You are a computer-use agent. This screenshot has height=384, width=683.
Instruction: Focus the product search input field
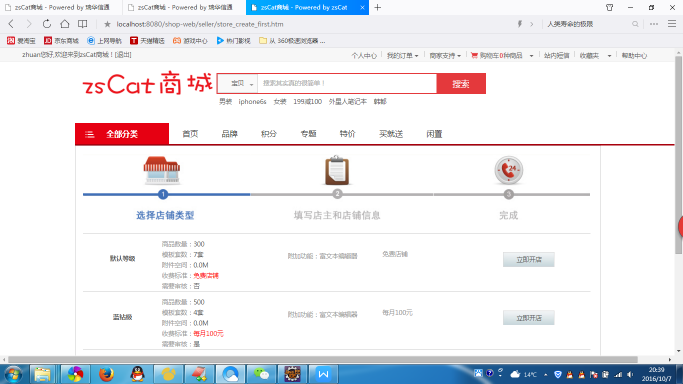(x=347, y=83)
